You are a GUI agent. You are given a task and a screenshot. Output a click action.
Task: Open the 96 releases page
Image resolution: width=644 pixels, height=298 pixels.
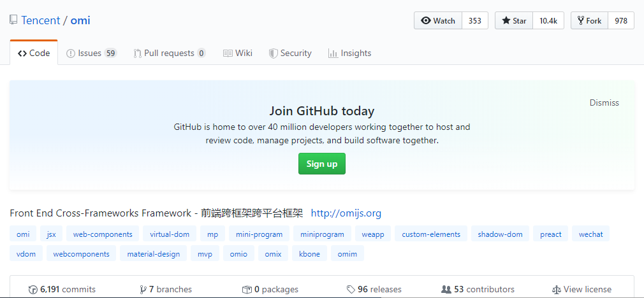[x=374, y=289]
